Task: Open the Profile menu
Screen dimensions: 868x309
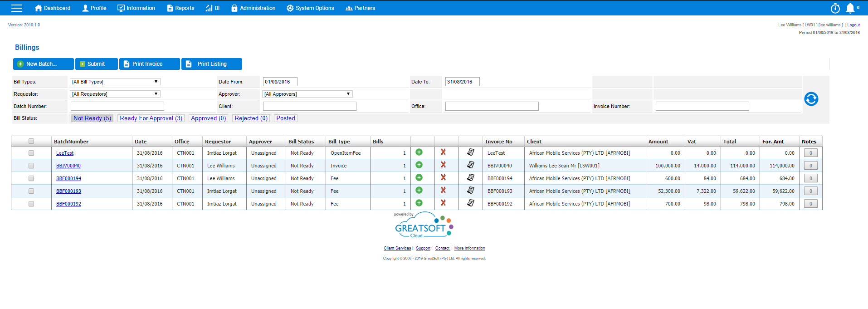Action: pyautogui.click(x=94, y=8)
